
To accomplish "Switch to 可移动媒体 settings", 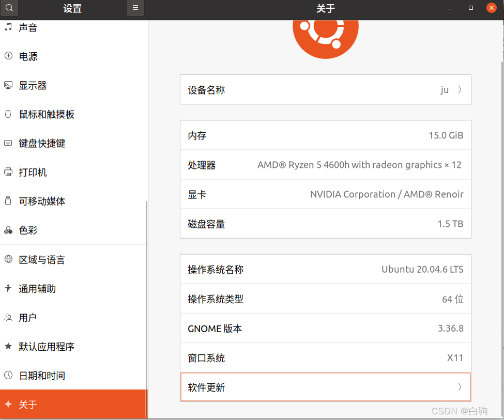I will pos(73,201).
